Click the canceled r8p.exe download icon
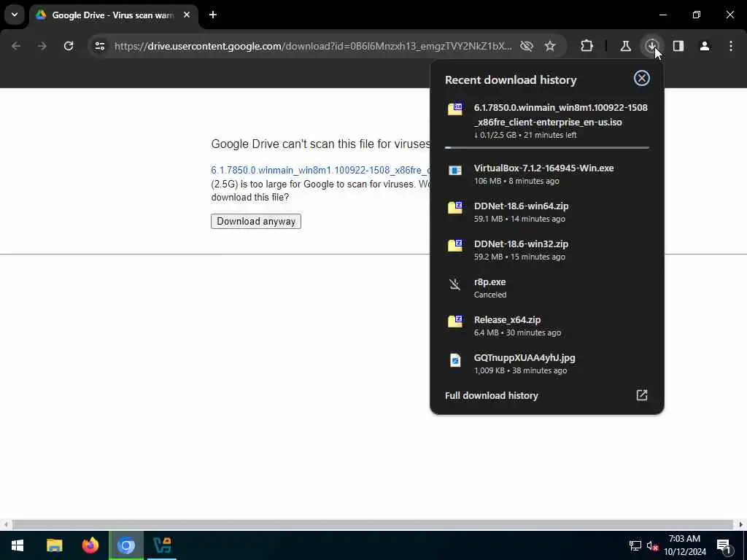Viewport: 747px width, 560px height. point(455,284)
